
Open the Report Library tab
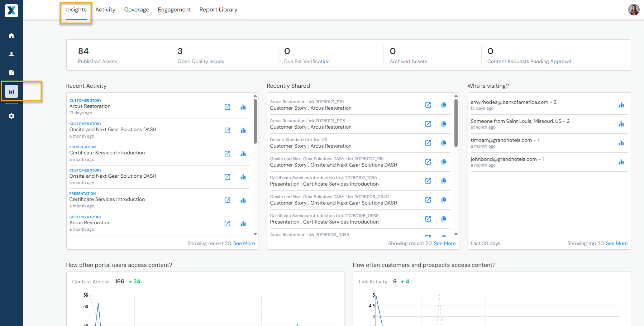(218, 10)
